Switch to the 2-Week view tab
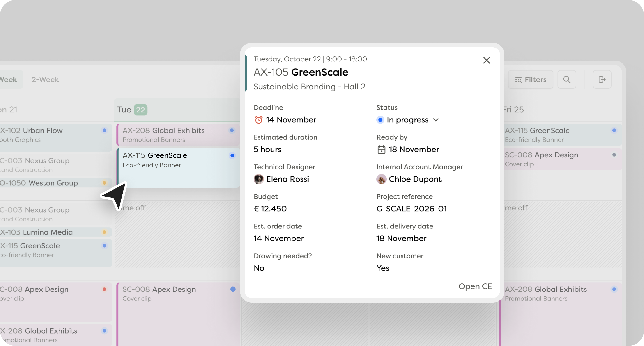Image resolution: width=644 pixels, height=346 pixels. pos(45,79)
